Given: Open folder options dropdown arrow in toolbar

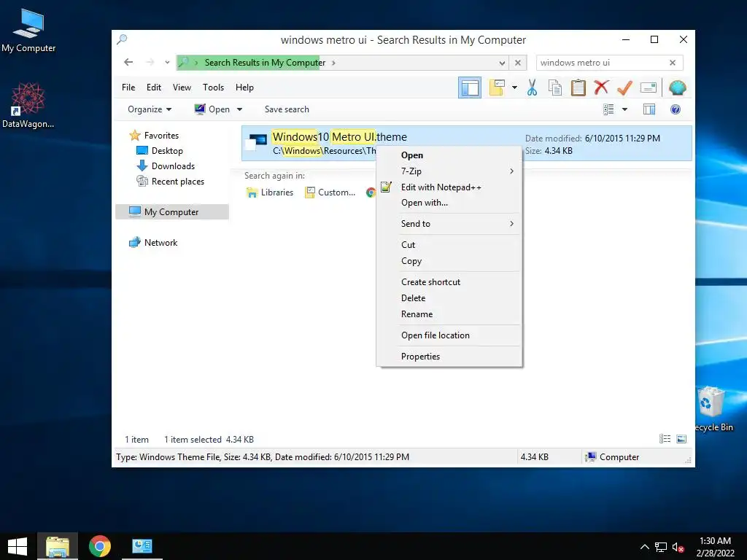Looking at the screenshot, I should coord(514,87).
